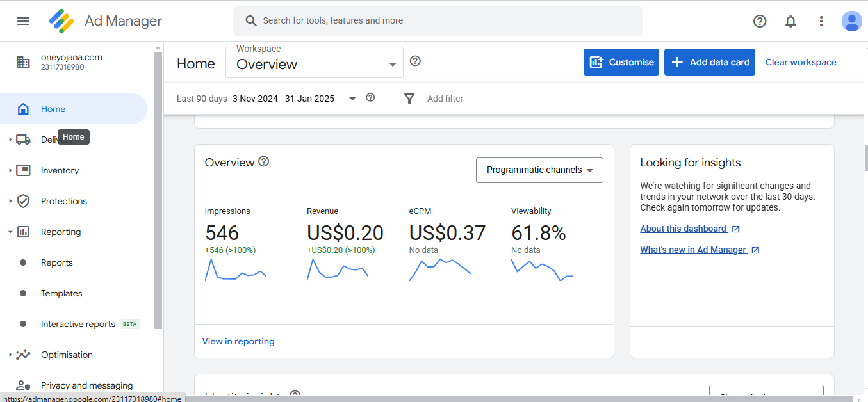Click the Viewability sparkline chart
Image resolution: width=868 pixels, height=402 pixels.
[542, 269]
